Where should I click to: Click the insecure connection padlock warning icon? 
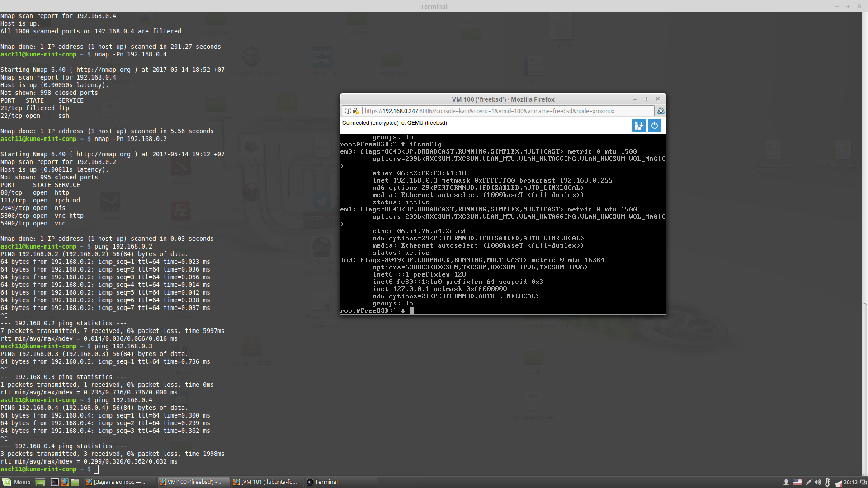[356, 111]
